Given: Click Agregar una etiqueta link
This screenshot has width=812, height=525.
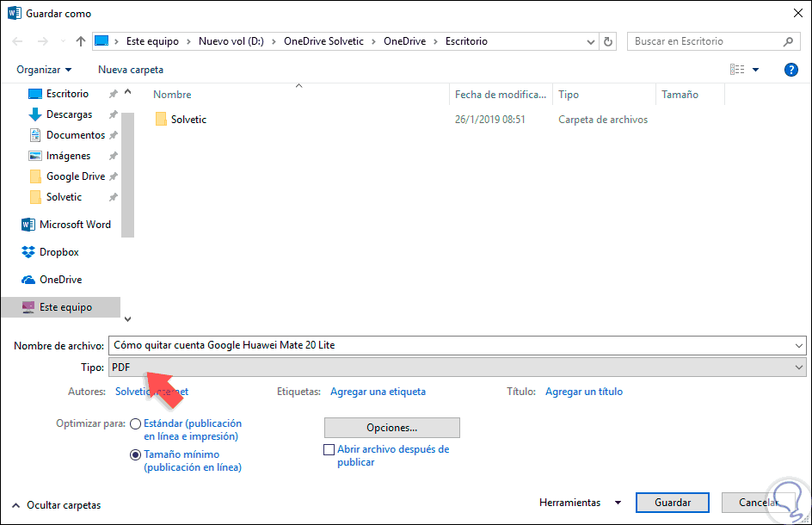Looking at the screenshot, I should [378, 392].
